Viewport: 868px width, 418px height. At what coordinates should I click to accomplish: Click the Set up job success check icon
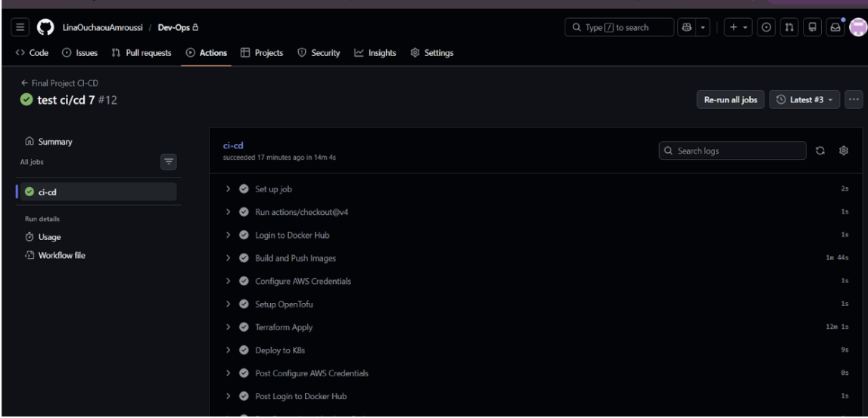(x=244, y=189)
